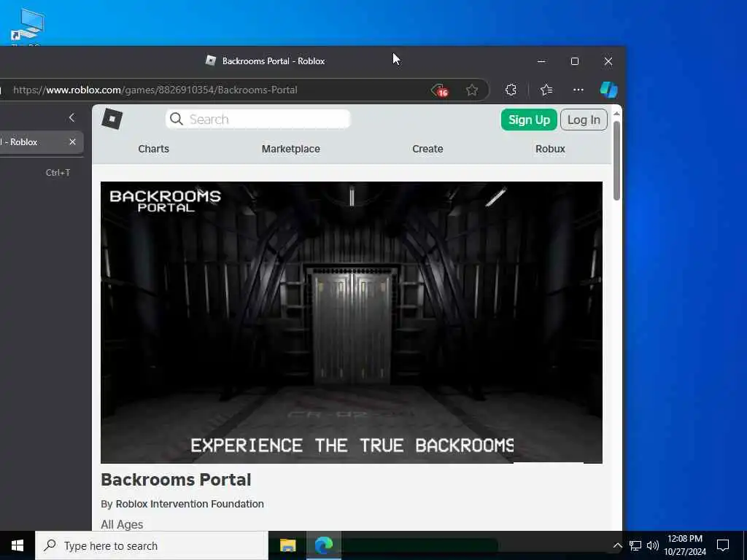Click the Log In button
747x560 pixels.
pyautogui.click(x=584, y=120)
